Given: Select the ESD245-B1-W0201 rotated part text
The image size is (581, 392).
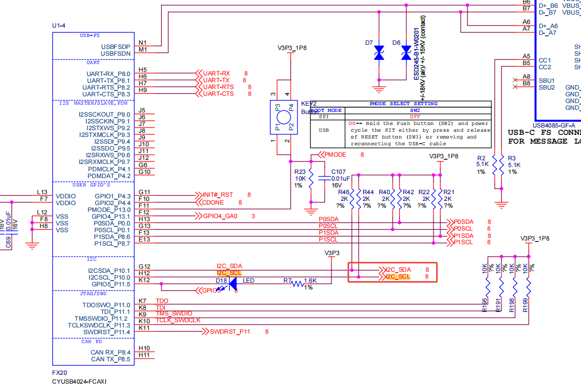Looking at the screenshot, I should [x=416, y=54].
